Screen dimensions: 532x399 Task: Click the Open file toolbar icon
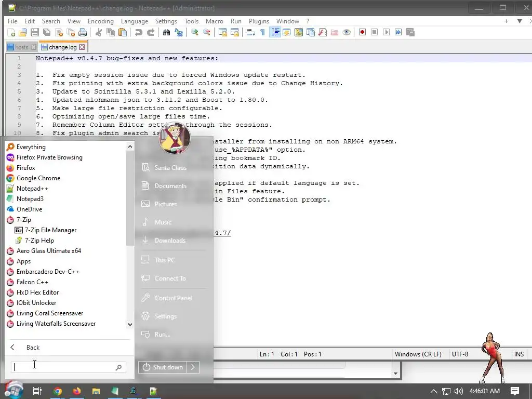(23, 33)
